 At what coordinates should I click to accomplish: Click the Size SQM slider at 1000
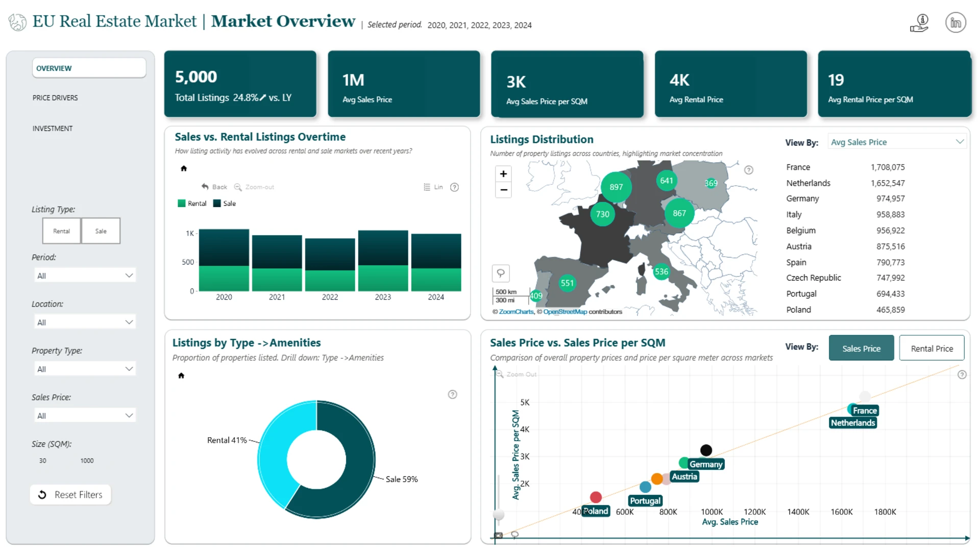tap(87, 461)
